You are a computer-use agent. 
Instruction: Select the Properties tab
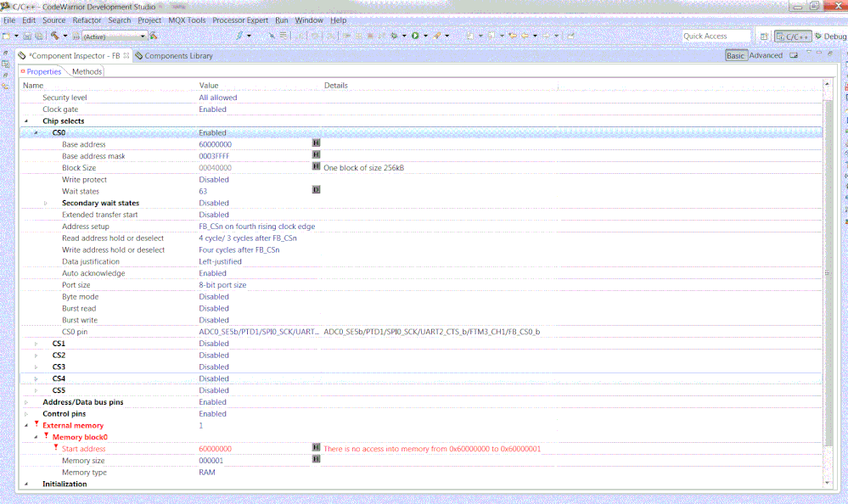(x=41, y=71)
